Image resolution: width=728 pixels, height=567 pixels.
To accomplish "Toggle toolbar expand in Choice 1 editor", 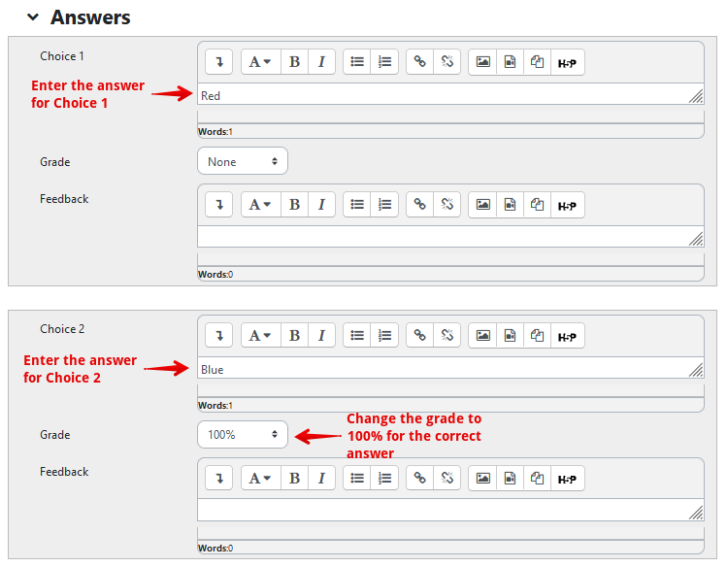I will [219, 62].
